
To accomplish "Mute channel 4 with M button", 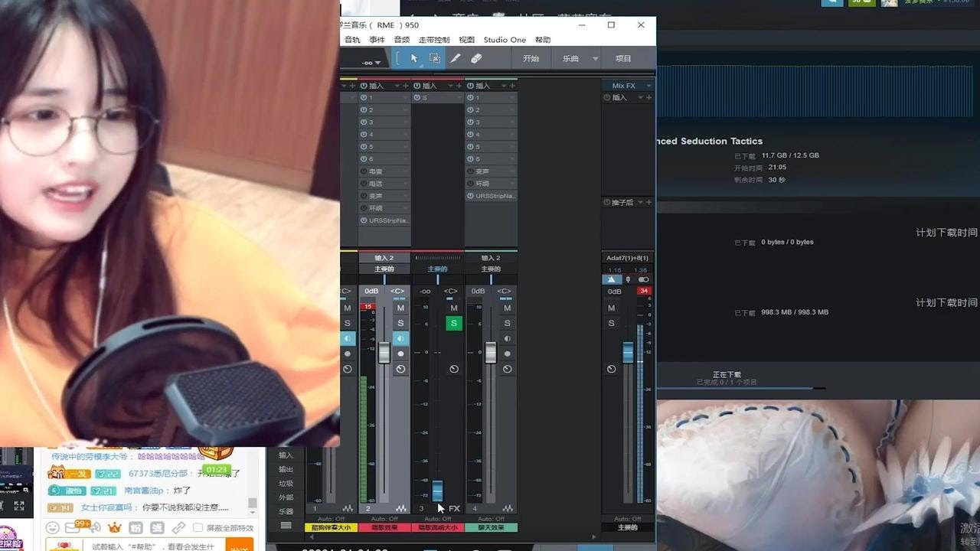I will coord(507,308).
